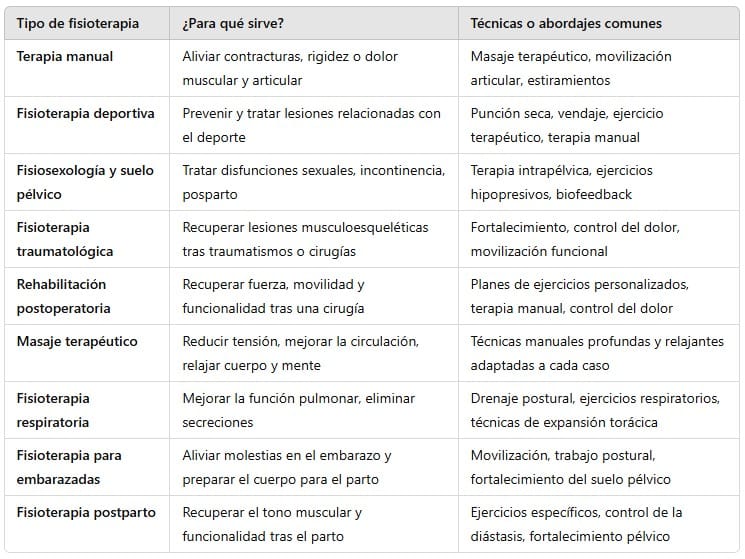745x559 pixels.
Task: Click the 'Masaje terapéutico' row title
Action: tap(77, 342)
